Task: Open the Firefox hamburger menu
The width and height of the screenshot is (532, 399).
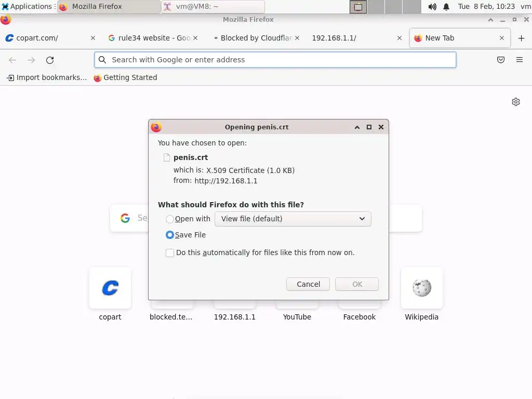Action: (519, 60)
